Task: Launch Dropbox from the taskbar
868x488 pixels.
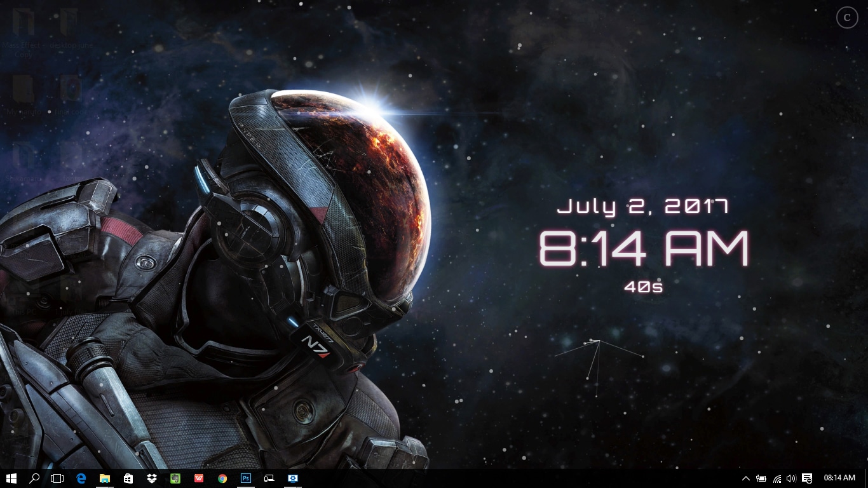Action: 152,478
